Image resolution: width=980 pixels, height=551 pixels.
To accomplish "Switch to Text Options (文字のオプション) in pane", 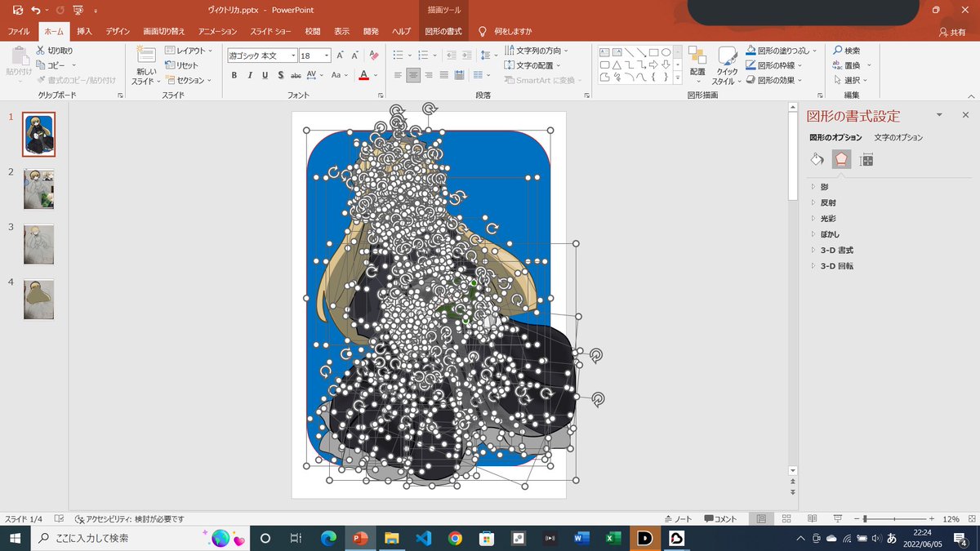I will coord(898,138).
